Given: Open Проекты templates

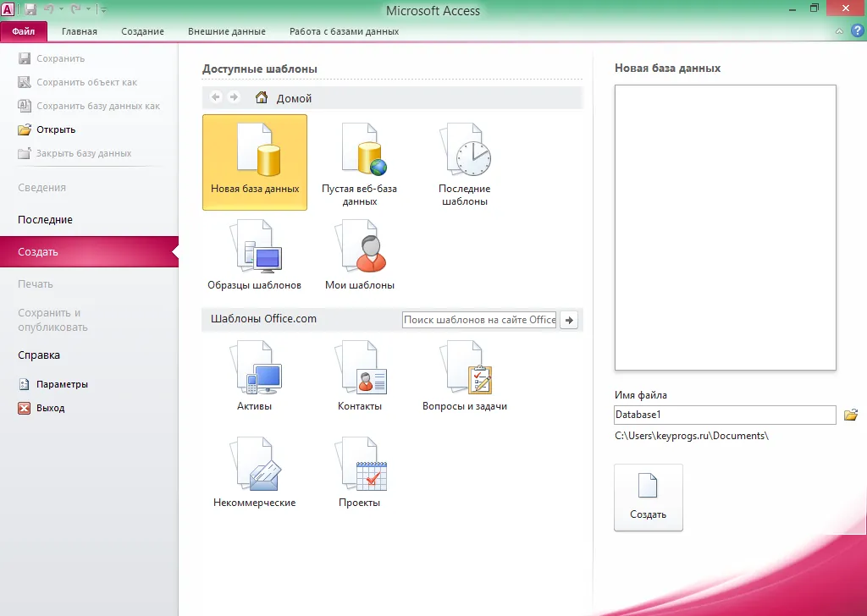Looking at the screenshot, I should pos(359,472).
